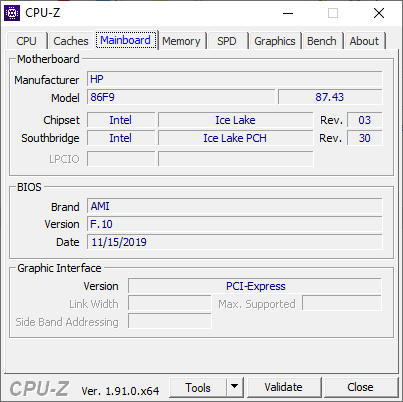The height and width of the screenshot is (402, 403).
Task: Click the Southbridge name Ice Lake PCH
Action: pyautogui.click(x=236, y=138)
